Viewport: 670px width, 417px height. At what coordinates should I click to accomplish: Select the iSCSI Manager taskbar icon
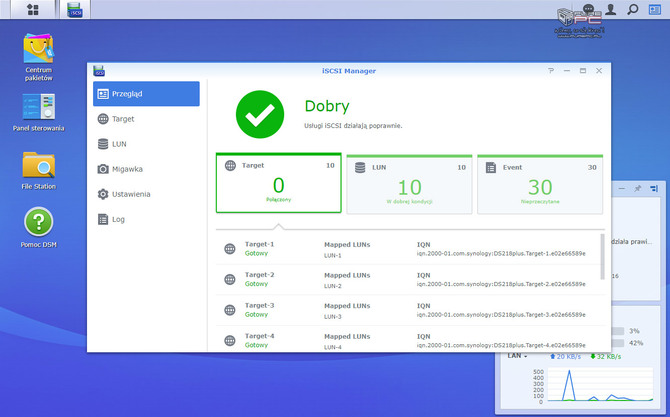coord(75,9)
